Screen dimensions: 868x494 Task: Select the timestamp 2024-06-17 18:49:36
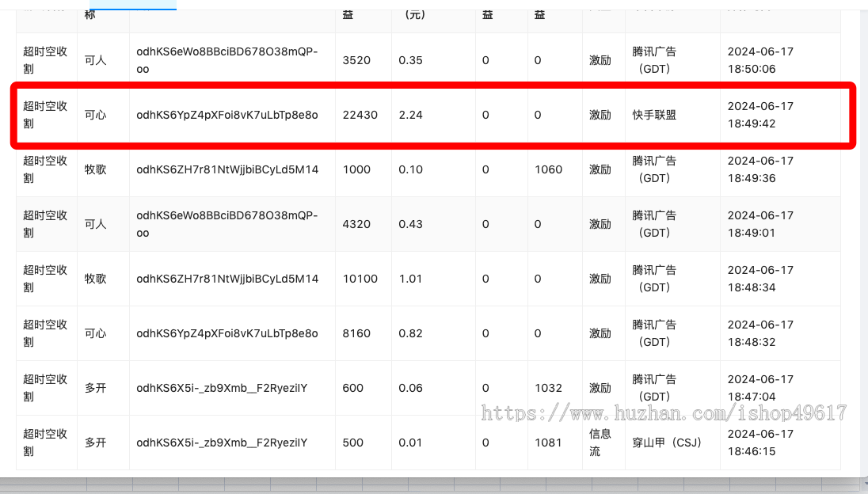coord(760,170)
